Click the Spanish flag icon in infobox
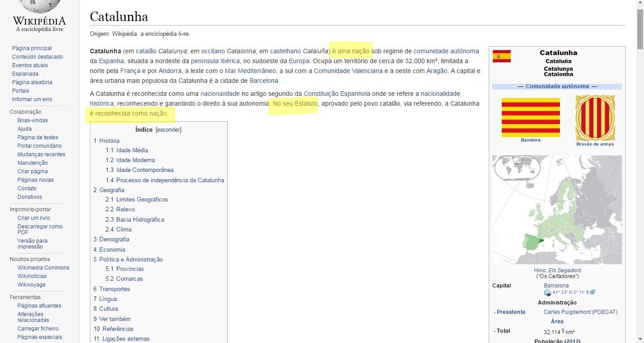Image resolution: width=644 pixels, height=343 pixels. point(502,56)
